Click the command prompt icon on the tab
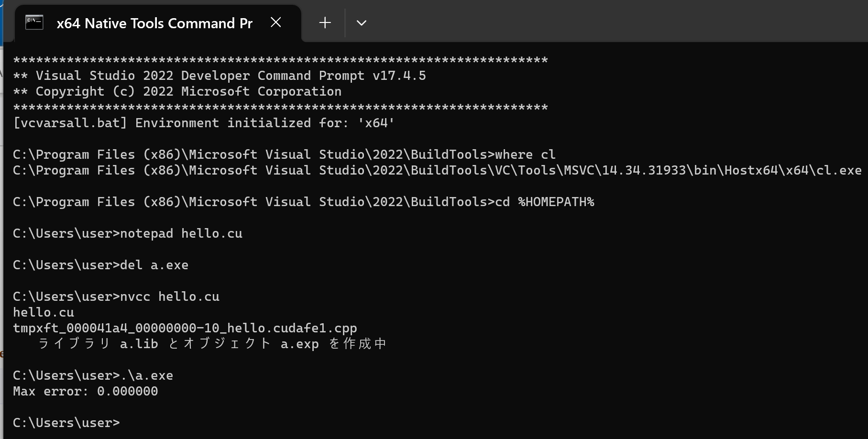 (34, 22)
